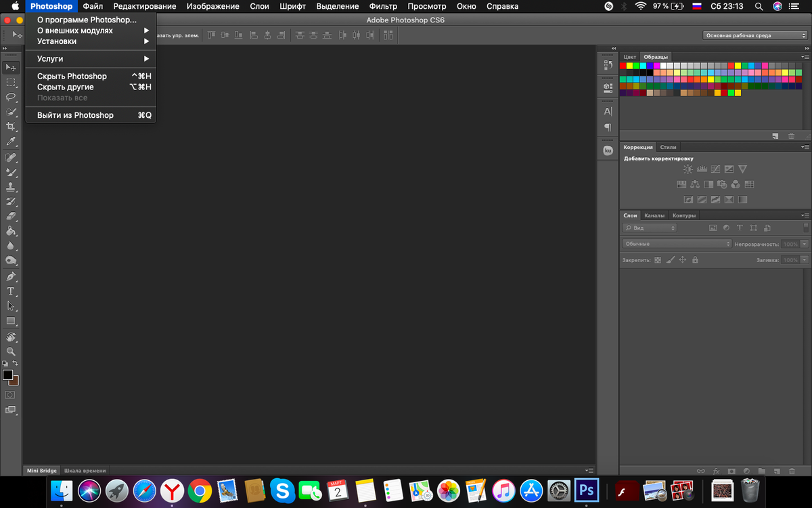Open Yandex Browser from the Dock
Screen dimensions: 812x508
(172, 490)
